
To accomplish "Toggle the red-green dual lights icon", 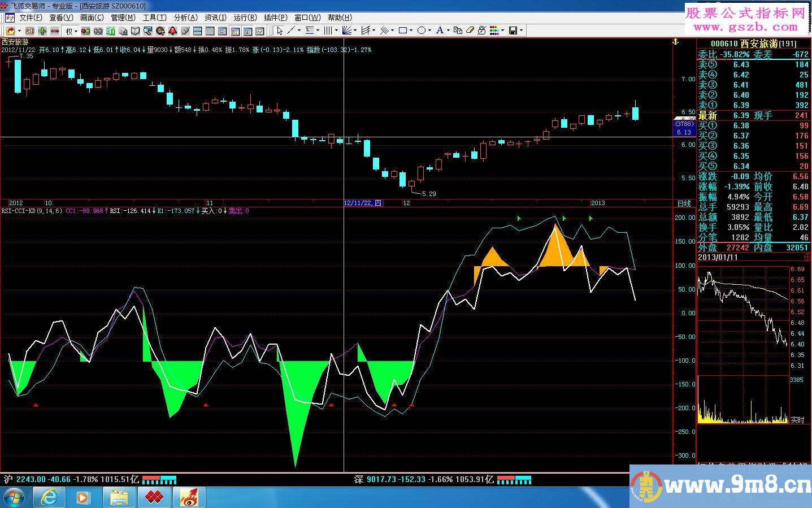I will point(85,31).
